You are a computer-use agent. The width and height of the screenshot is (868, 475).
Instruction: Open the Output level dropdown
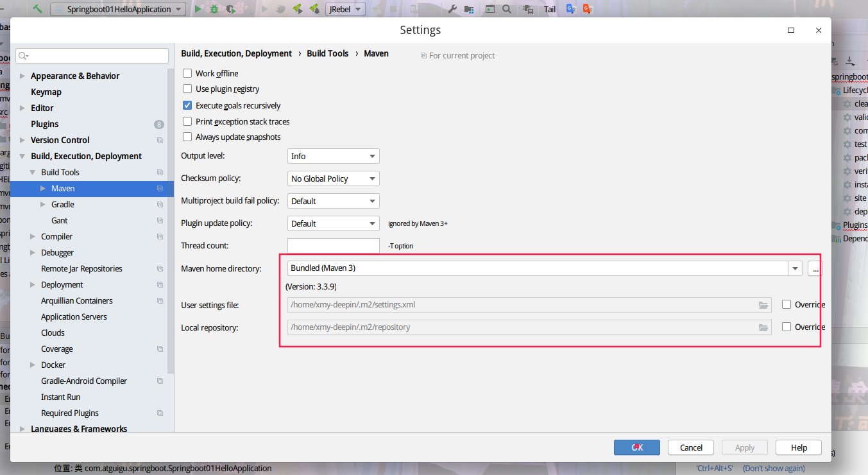pyautogui.click(x=333, y=156)
